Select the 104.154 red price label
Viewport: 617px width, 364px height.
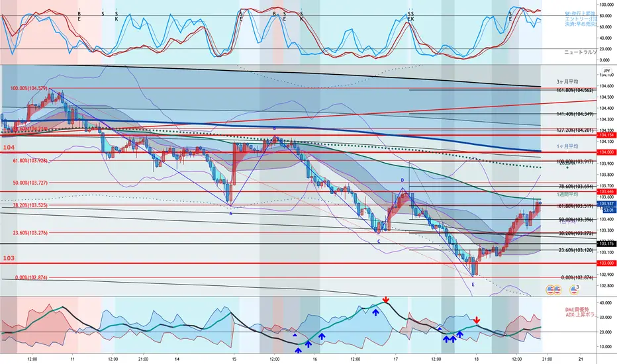[x=606, y=135]
